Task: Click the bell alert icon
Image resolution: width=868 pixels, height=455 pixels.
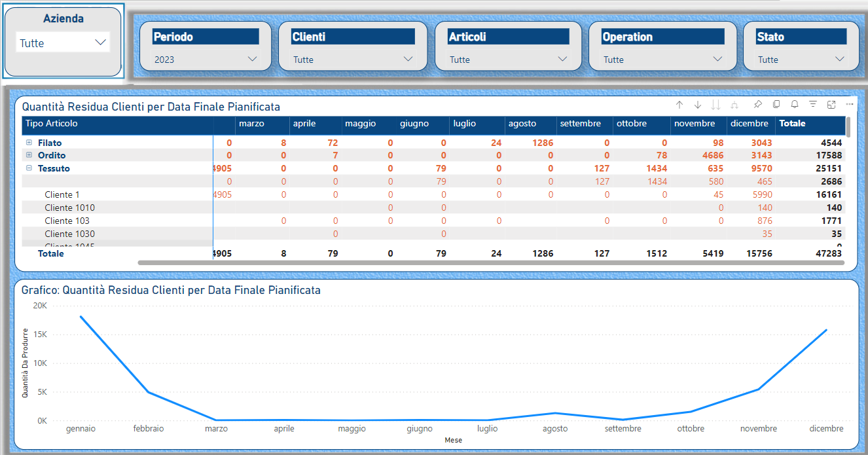Action: [795, 105]
